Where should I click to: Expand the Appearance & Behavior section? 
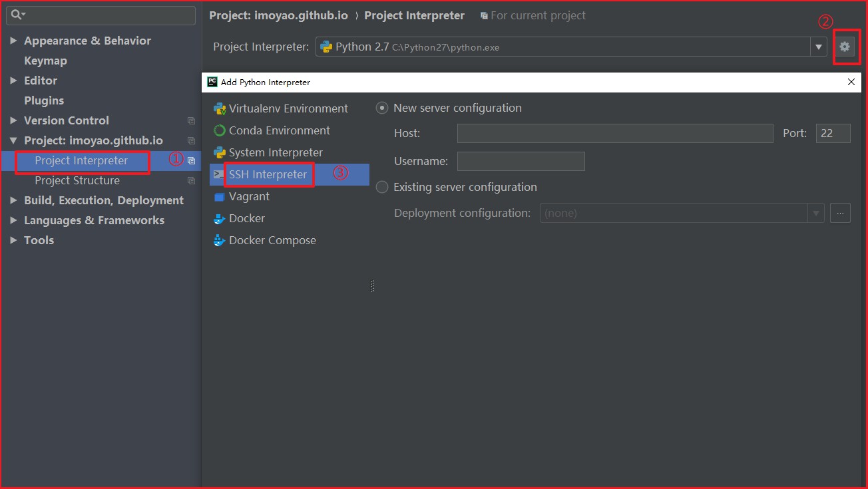coord(13,41)
